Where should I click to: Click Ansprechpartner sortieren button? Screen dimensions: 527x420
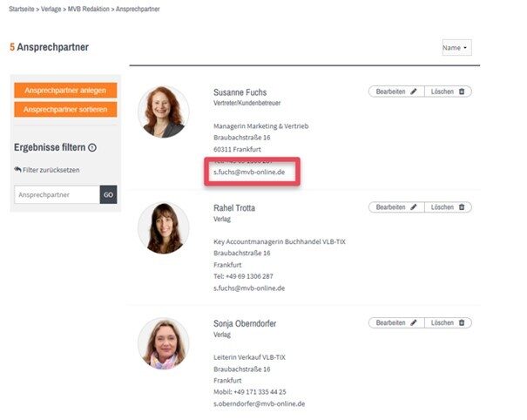(x=65, y=110)
